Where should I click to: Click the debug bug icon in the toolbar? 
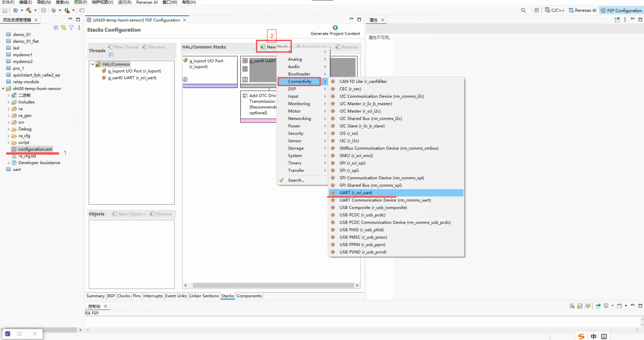[53, 10]
